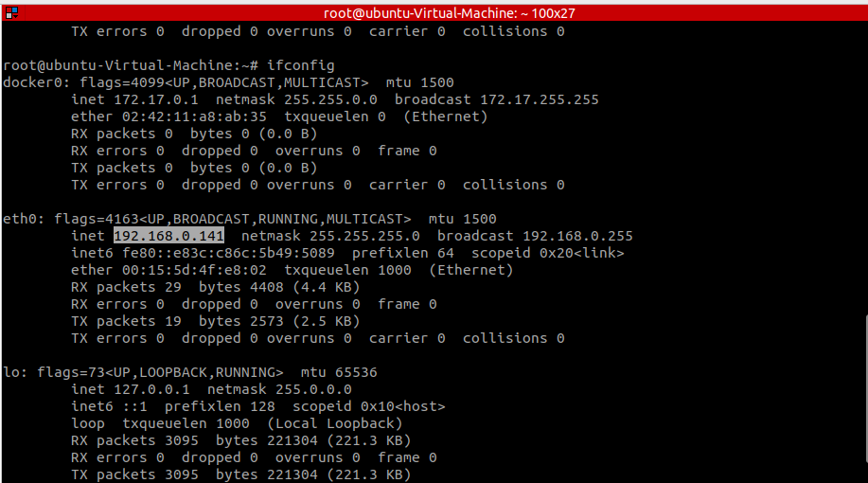868x483 pixels.
Task: Click the root@ubuntu-Virtual-Machine:~# shell prompt
Action: click(x=130, y=65)
